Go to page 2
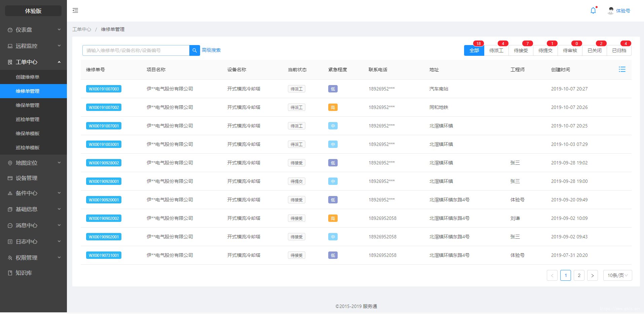The height and width of the screenshot is (314, 644). pos(579,275)
